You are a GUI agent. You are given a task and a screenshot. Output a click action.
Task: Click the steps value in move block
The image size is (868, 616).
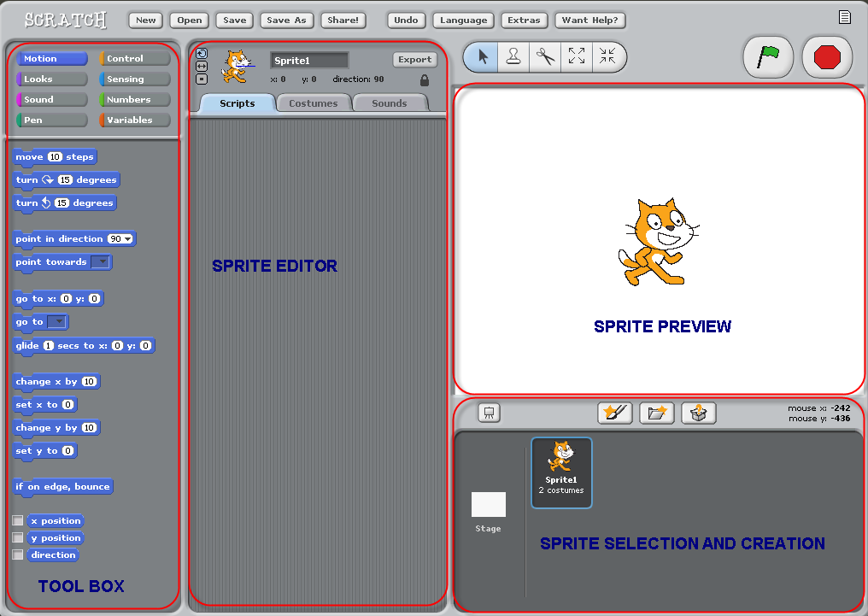tap(55, 157)
